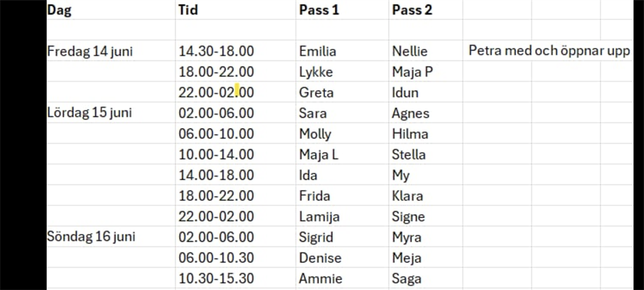Click the cell containing Saga
The height and width of the screenshot is (290, 644).
click(407, 279)
